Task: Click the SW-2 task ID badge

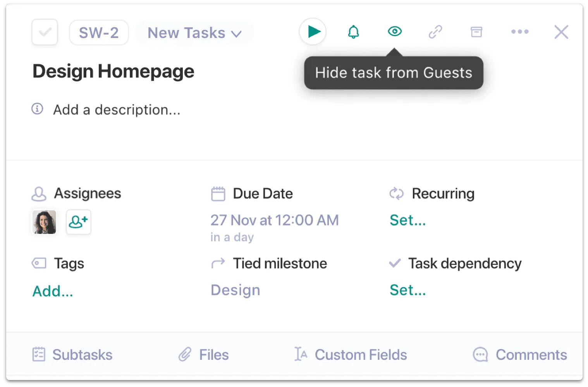Action: pyautogui.click(x=99, y=33)
